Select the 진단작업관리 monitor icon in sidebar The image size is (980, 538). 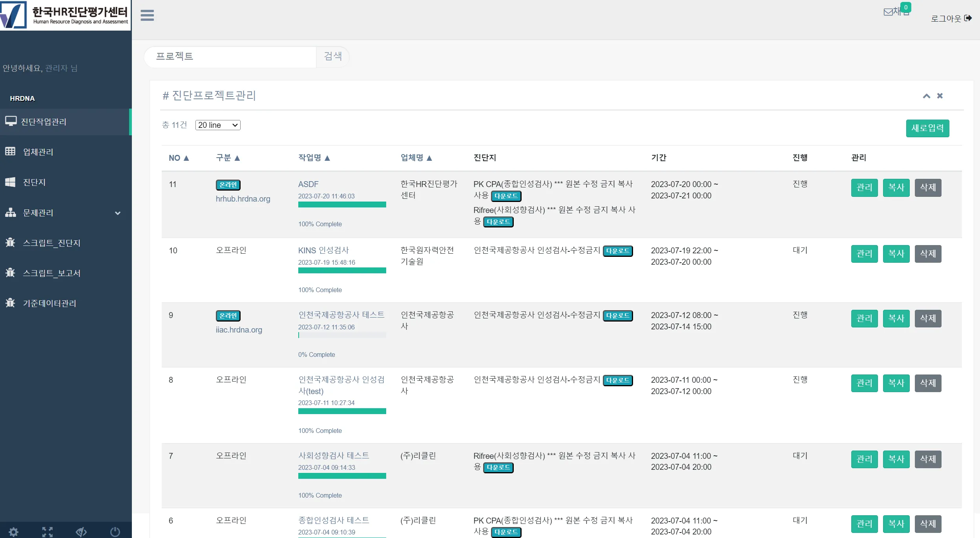tap(11, 121)
